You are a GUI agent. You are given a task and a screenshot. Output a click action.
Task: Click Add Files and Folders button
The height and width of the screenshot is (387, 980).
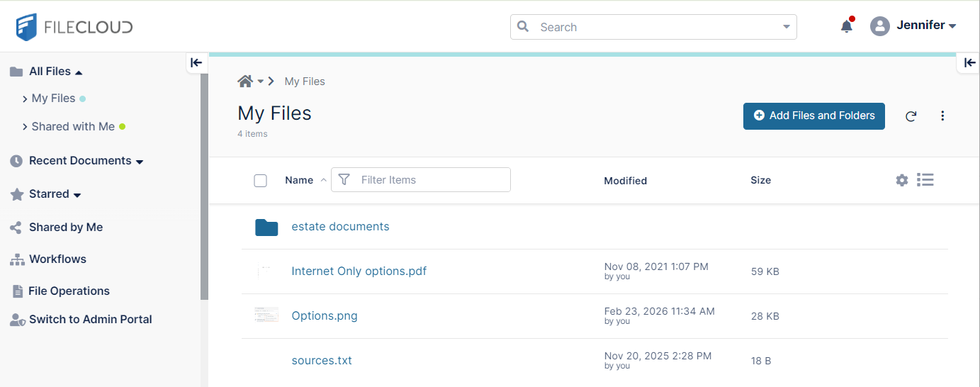(x=813, y=116)
